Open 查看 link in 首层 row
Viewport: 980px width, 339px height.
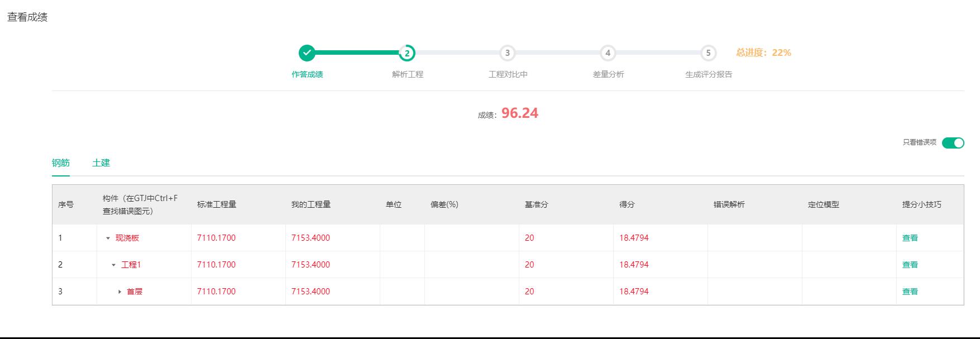[910, 292]
